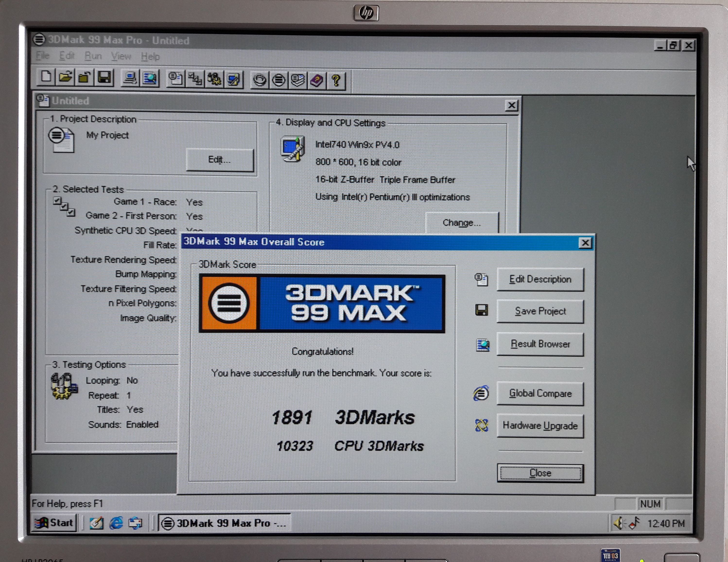
Task: Click the Open project folder icon
Action: [x=65, y=77]
